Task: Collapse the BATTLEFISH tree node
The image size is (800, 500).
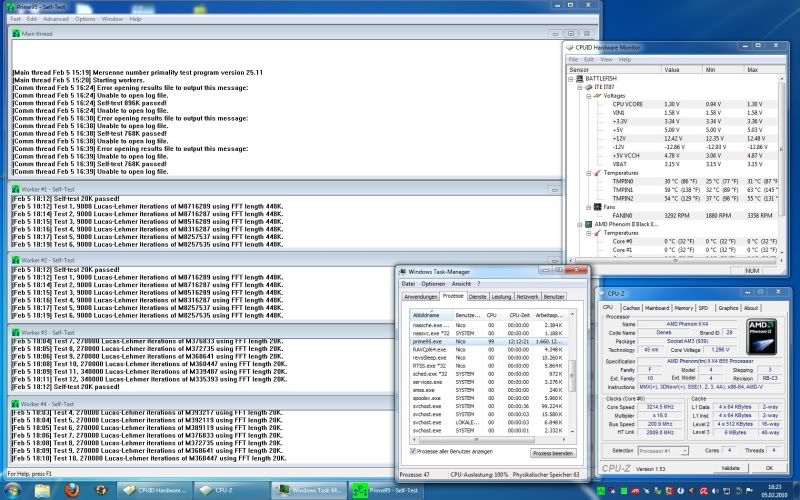Action: (x=571, y=79)
